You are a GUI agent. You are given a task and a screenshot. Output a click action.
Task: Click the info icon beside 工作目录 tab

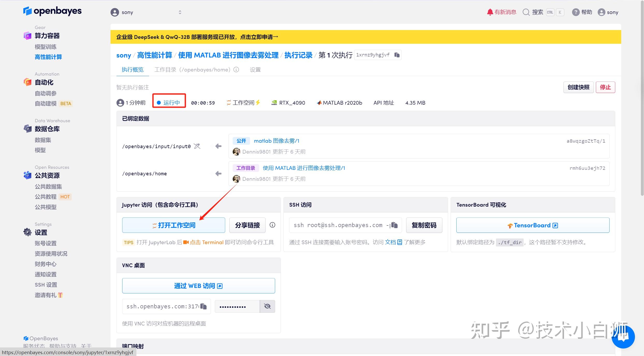(x=236, y=70)
